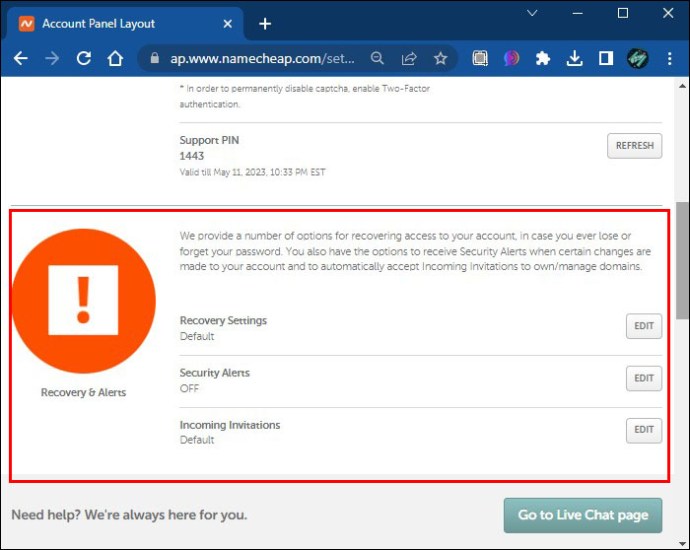
Task: Click the orange Recovery & Alerts icon
Action: pyautogui.click(x=84, y=301)
